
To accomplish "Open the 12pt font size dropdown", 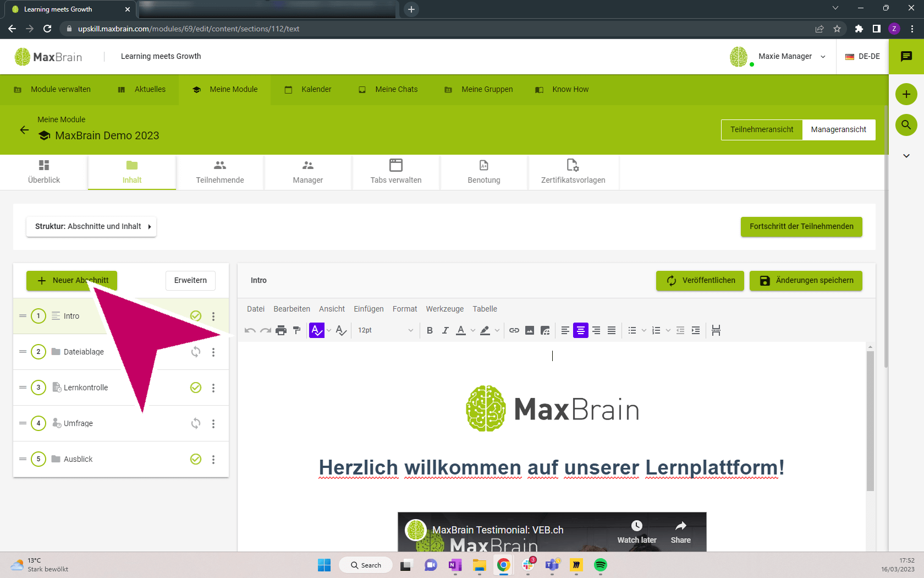I will coord(385,330).
